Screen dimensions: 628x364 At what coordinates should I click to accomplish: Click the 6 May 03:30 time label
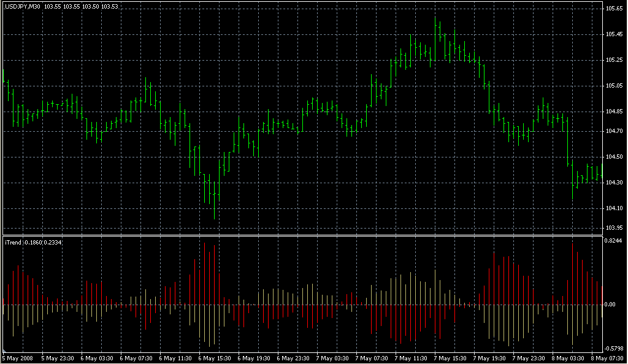[97, 358]
